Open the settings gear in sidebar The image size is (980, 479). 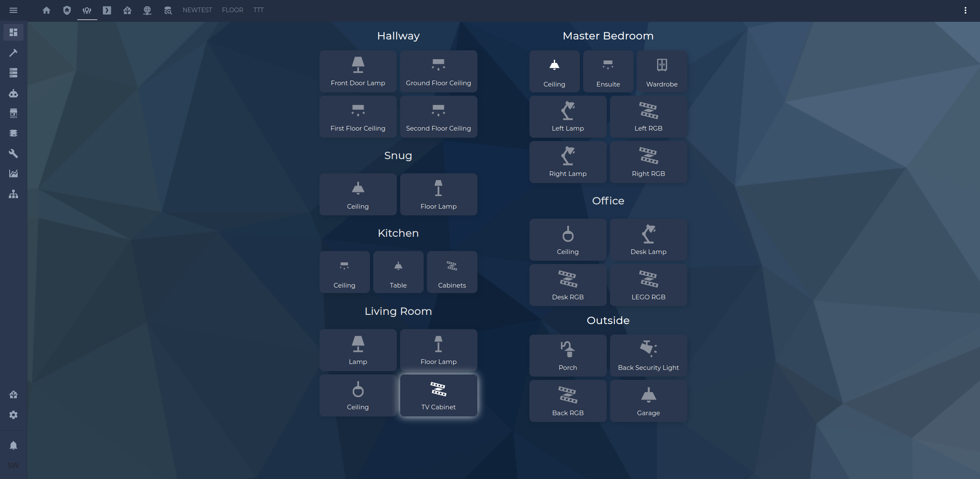[x=13, y=415]
